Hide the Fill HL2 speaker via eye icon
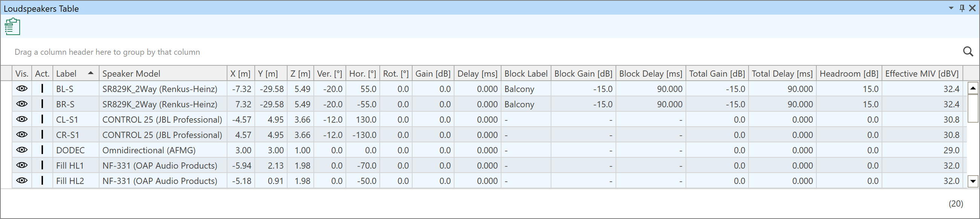 pyautogui.click(x=22, y=180)
